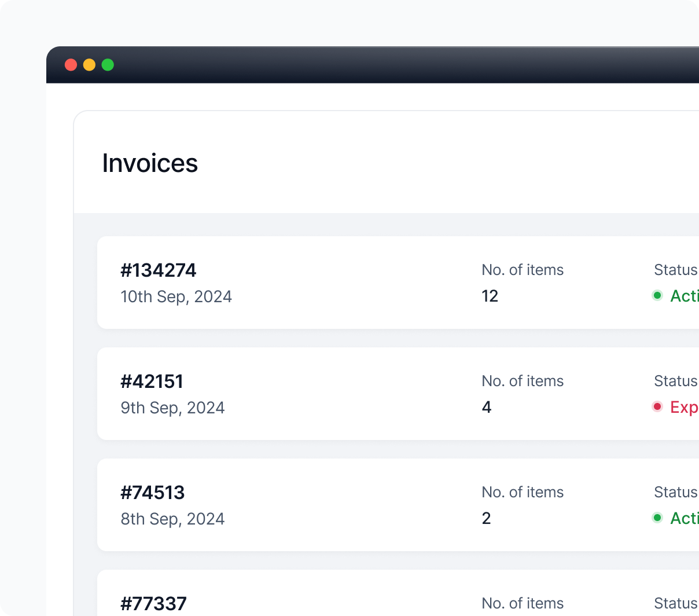Screen dimensions: 699x616
Task: Click the No. of items label for #134274
Action: tap(523, 270)
